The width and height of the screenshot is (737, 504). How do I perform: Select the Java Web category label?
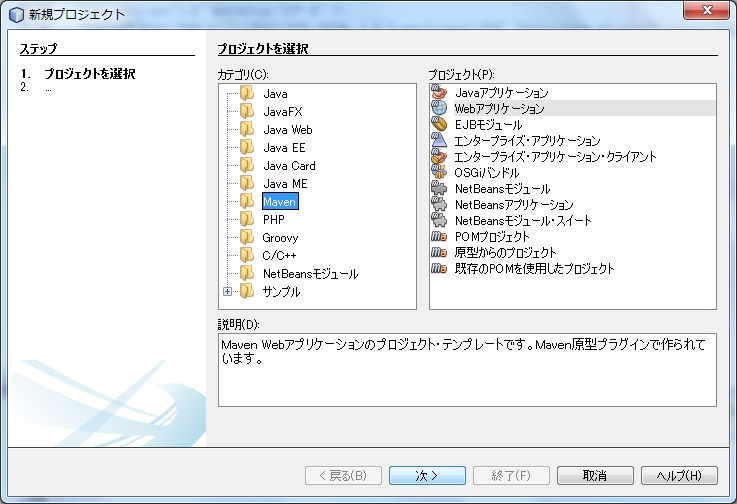288,129
